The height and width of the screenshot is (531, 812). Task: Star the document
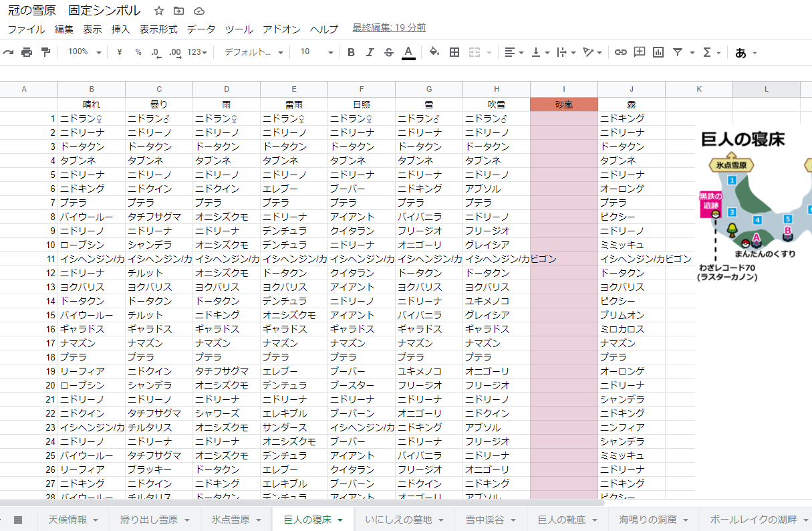[158, 11]
